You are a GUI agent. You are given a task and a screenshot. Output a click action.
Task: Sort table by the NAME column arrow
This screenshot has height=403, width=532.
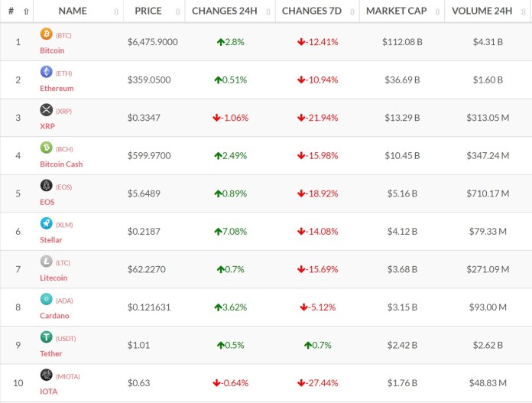(x=116, y=12)
